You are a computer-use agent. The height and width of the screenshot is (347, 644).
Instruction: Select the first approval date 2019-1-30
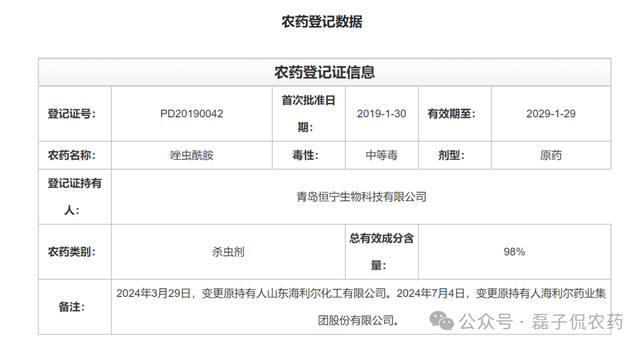381,114
